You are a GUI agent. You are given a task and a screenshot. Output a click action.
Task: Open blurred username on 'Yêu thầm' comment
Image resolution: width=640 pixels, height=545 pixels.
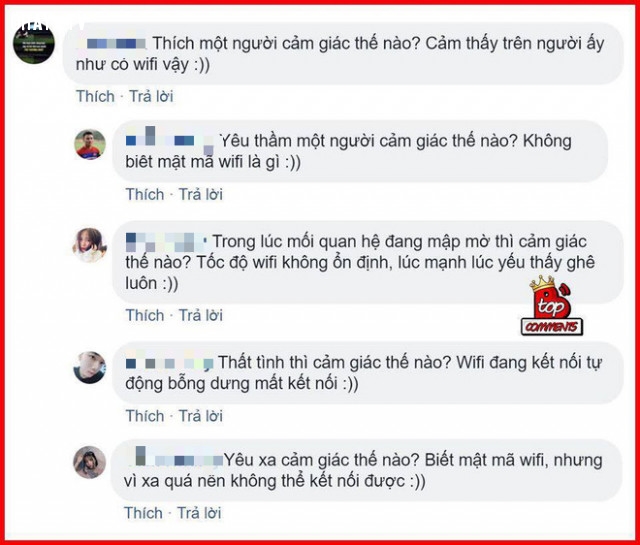pos(170,137)
